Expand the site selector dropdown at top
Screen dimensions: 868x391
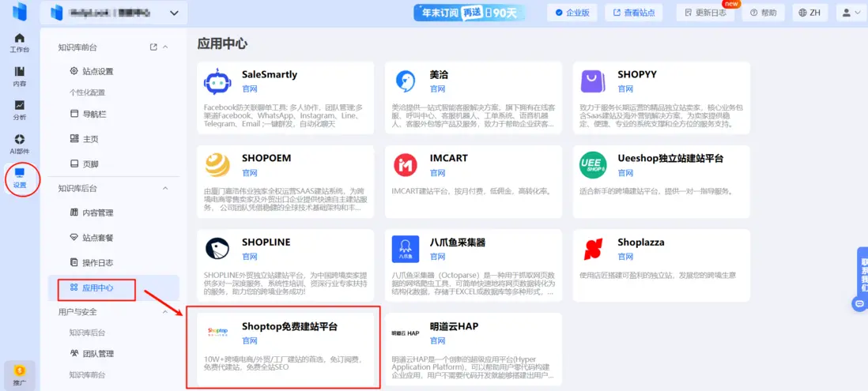(175, 13)
